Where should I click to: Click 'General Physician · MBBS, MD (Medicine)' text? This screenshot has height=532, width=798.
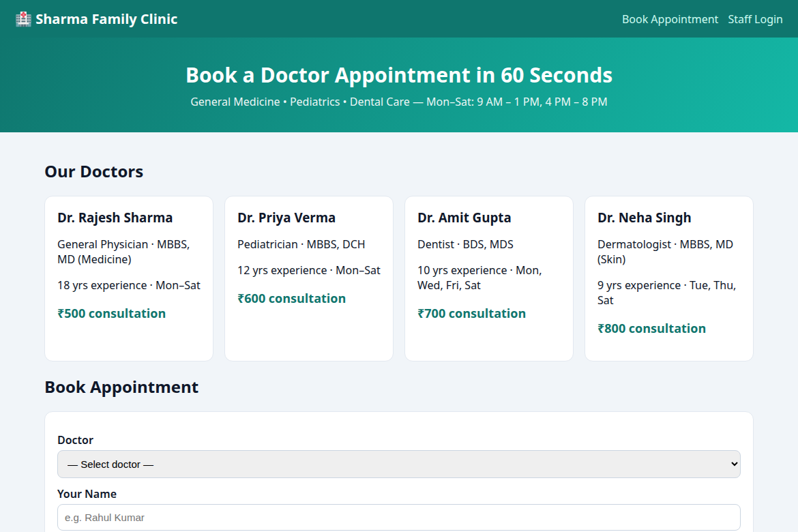click(123, 252)
